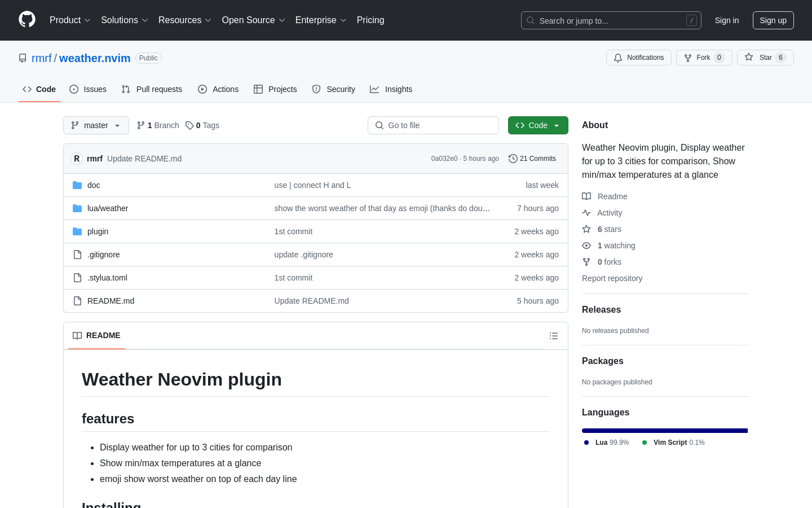This screenshot has width=812, height=508.
Task: Click the Readme book icon in About
Action: [586, 196]
